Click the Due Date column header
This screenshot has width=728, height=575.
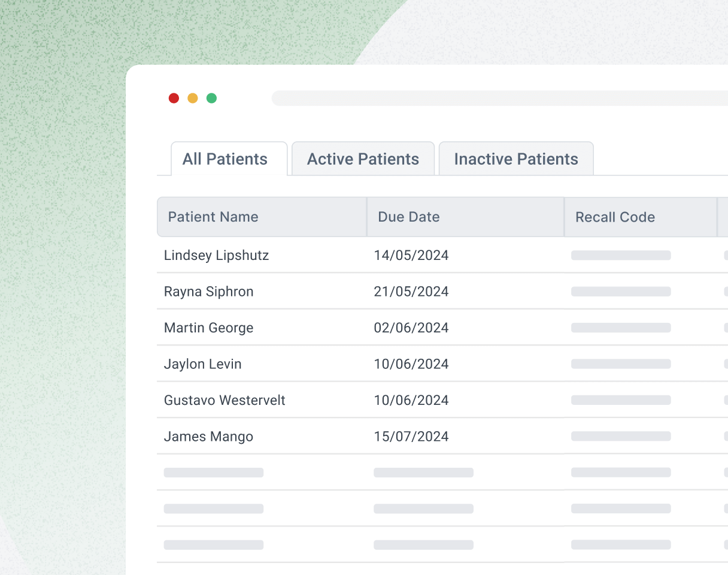click(409, 217)
